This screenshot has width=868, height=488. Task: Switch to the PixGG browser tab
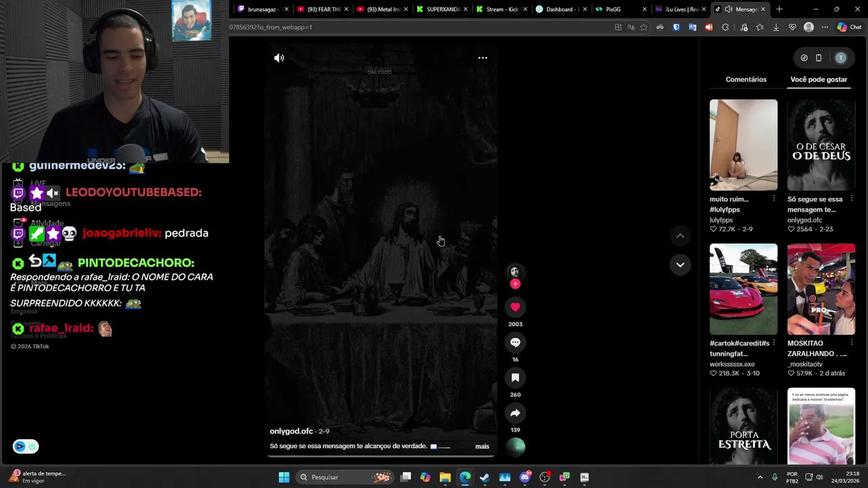620,9
